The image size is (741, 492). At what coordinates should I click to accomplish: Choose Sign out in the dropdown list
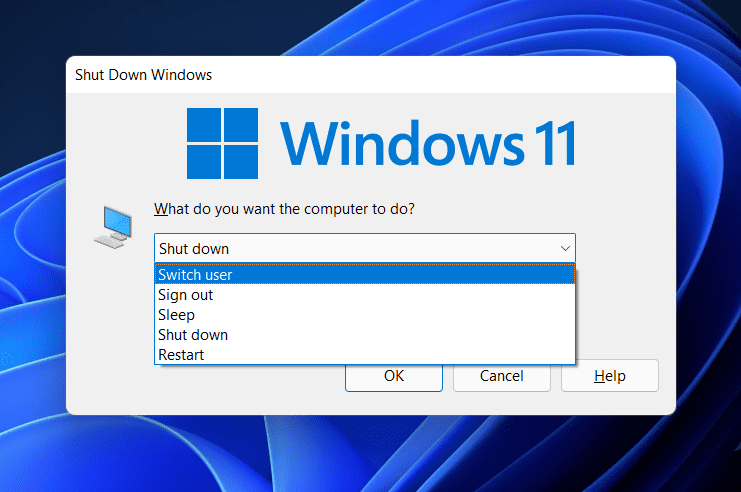(x=364, y=295)
